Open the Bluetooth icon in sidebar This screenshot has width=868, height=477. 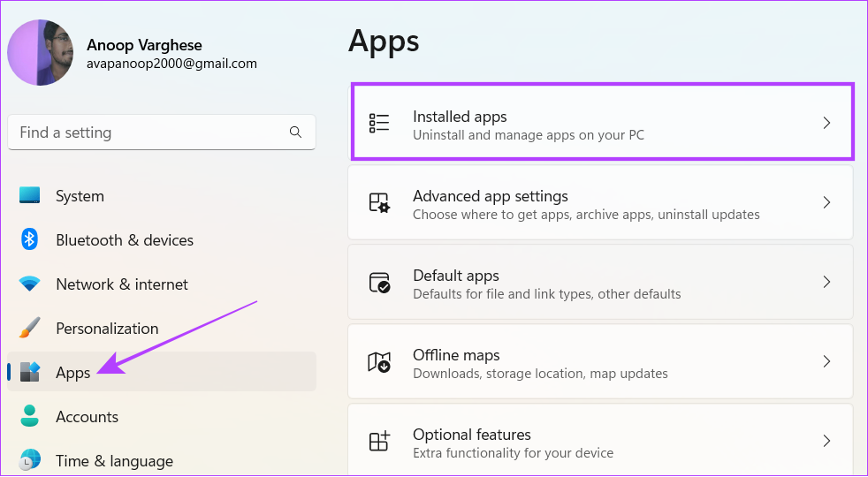(29, 239)
